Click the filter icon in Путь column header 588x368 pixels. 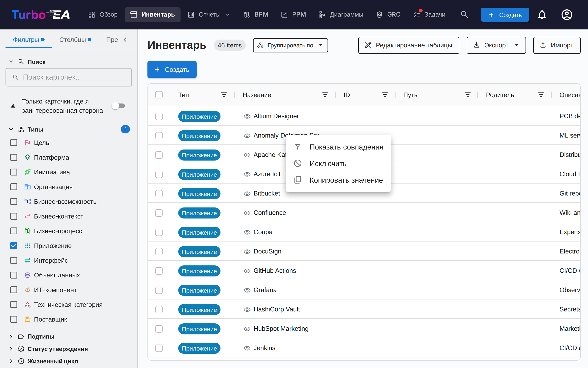click(x=467, y=95)
